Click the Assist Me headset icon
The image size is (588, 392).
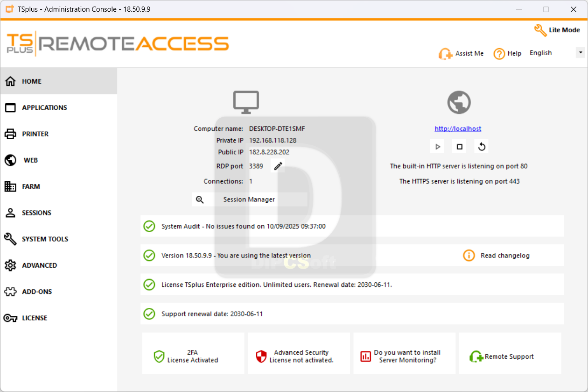point(445,54)
